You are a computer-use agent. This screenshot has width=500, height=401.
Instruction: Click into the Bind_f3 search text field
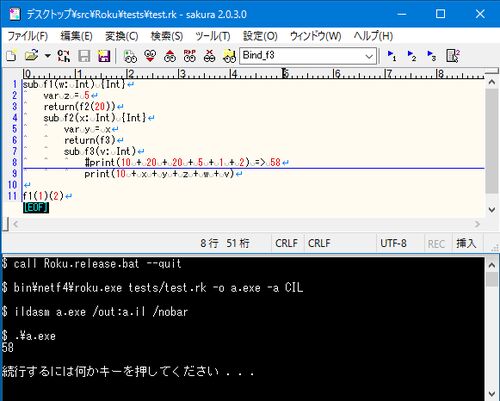[x=302, y=56]
